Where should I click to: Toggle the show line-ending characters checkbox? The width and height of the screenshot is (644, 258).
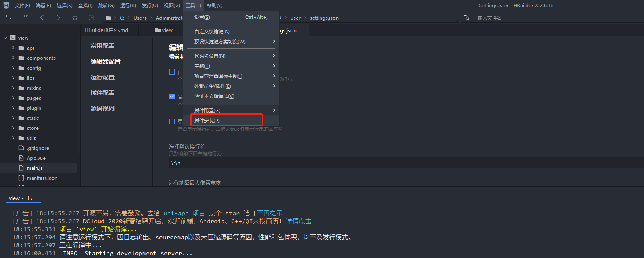pyautogui.click(x=172, y=121)
